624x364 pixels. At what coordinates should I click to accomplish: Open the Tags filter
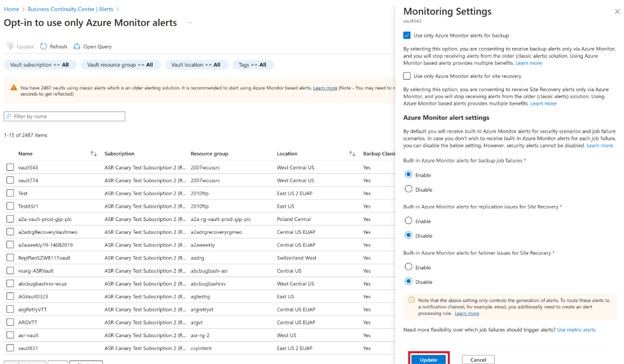point(253,64)
